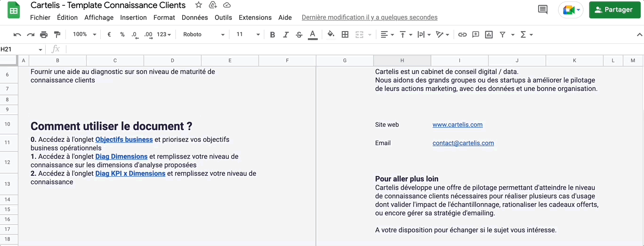
Task: Follow the Diag Dimensions link
Action: pyautogui.click(x=121, y=156)
